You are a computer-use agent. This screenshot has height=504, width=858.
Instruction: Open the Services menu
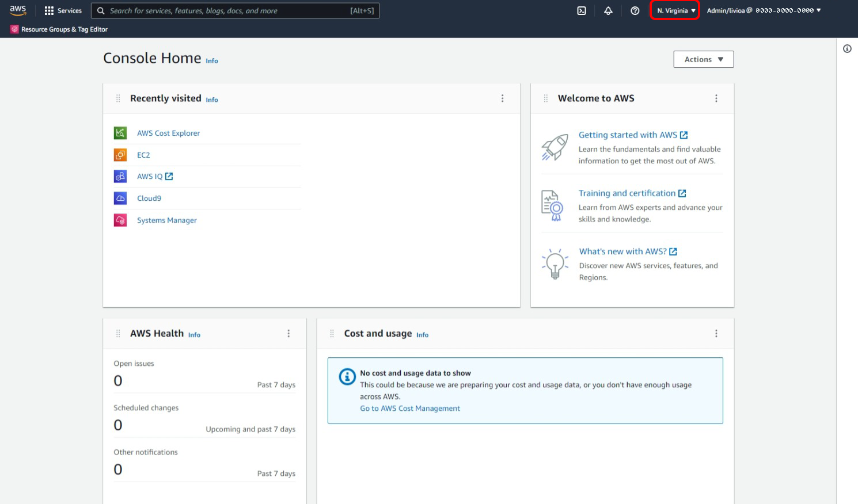tap(63, 11)
